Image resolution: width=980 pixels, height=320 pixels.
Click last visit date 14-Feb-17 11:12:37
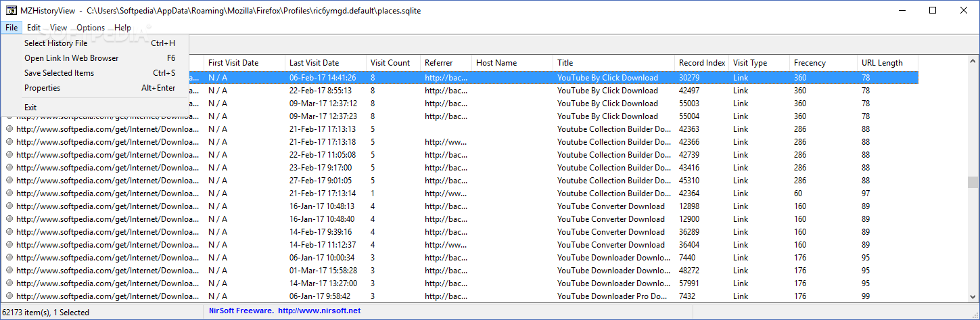coord(322,245)
